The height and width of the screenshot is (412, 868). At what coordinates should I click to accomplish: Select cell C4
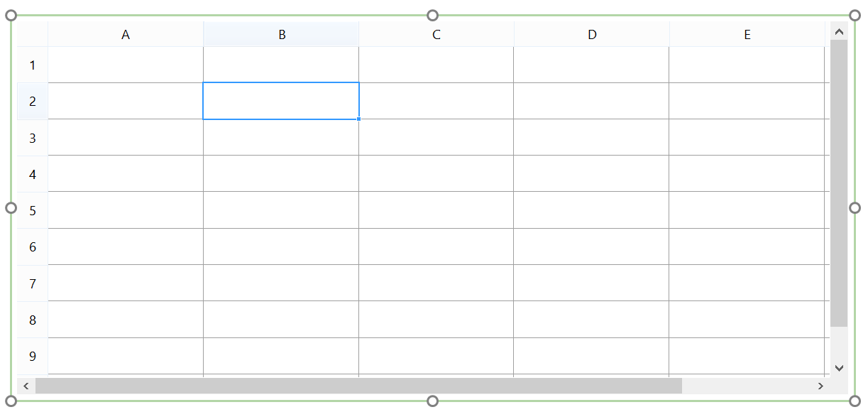pyautogui.click(x=436, y=174)
